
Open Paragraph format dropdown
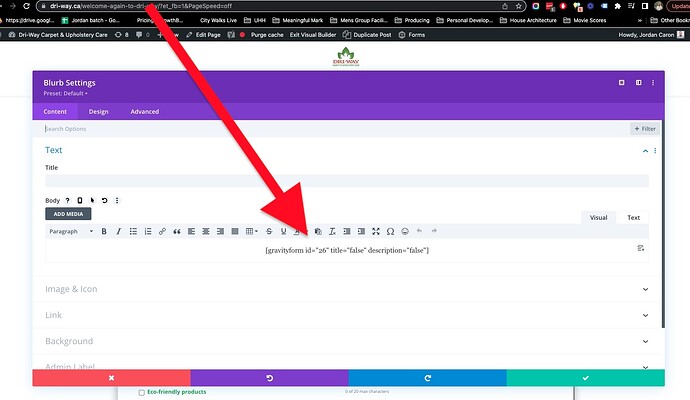pos(71,231)
